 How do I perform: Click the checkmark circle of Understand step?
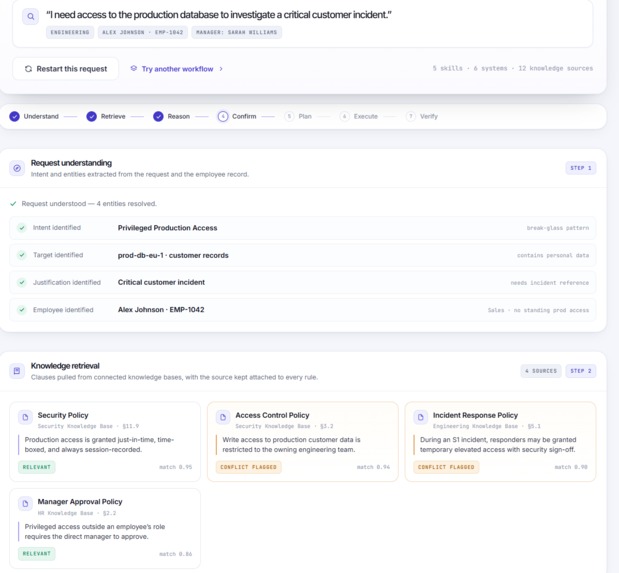point(15,116)
